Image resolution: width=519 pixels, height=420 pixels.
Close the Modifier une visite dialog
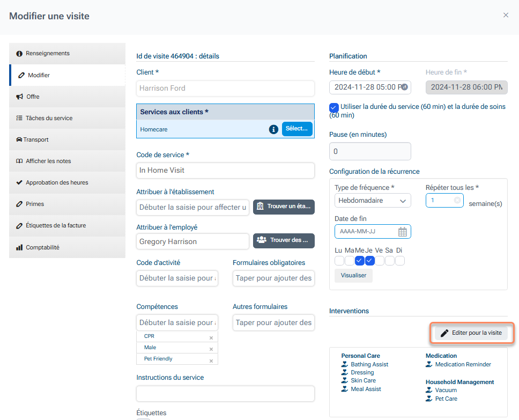click(x=506, y=15)
